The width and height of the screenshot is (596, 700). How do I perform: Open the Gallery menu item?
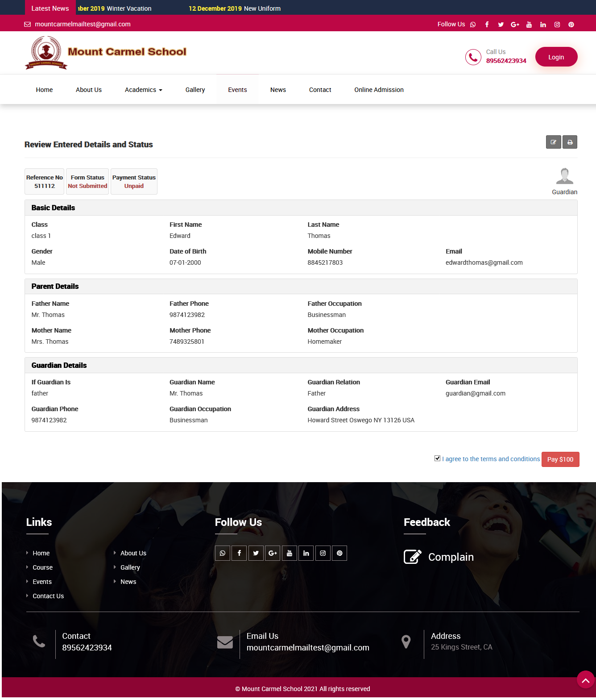[195, 90]
